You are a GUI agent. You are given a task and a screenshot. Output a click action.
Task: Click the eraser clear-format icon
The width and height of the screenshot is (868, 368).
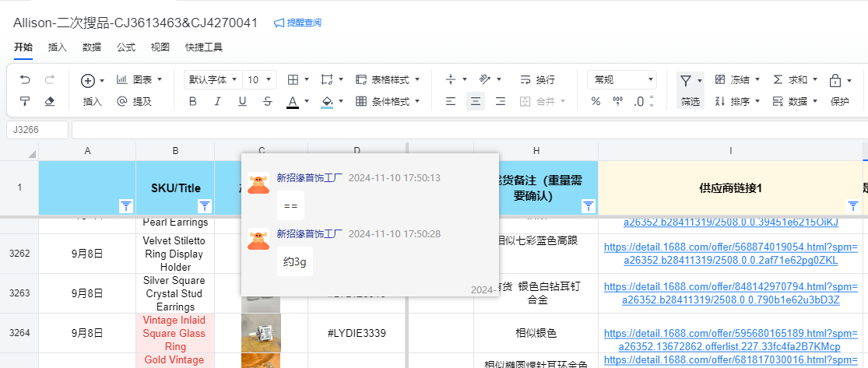tap(50, 101)
